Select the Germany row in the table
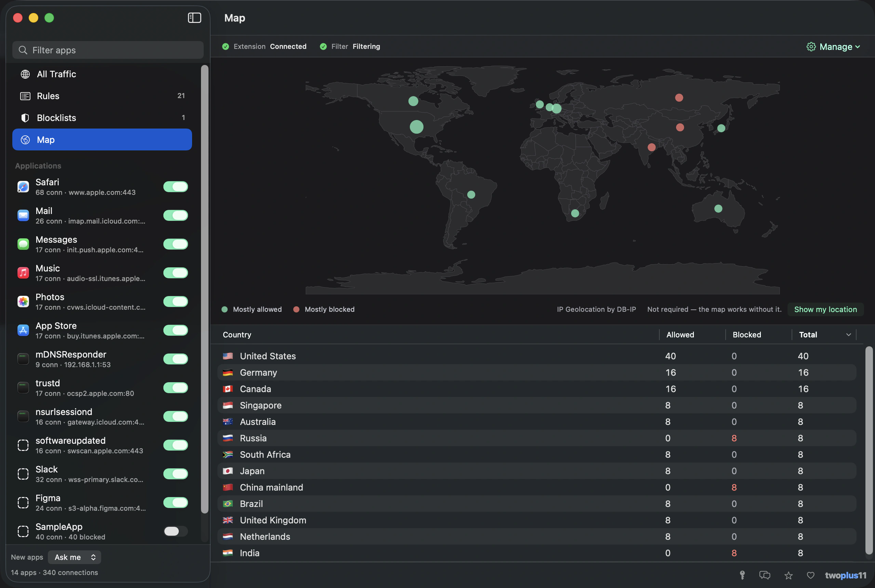This screenshot has width=875, height=588. point(537,372)
